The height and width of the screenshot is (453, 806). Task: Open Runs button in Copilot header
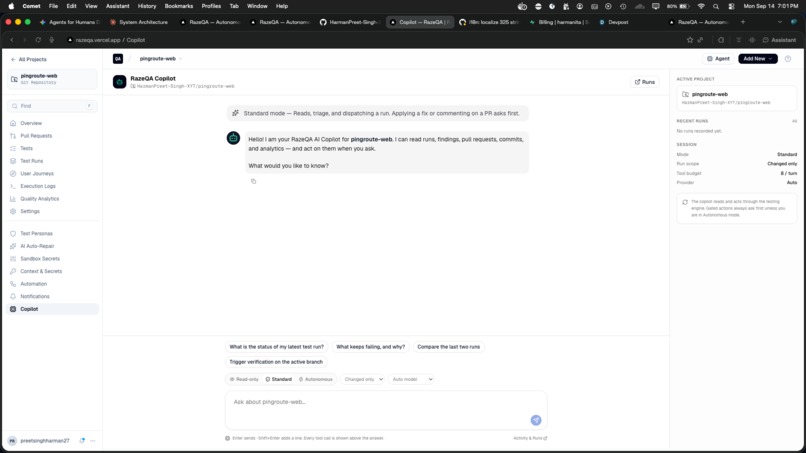(x=645, y=82)
